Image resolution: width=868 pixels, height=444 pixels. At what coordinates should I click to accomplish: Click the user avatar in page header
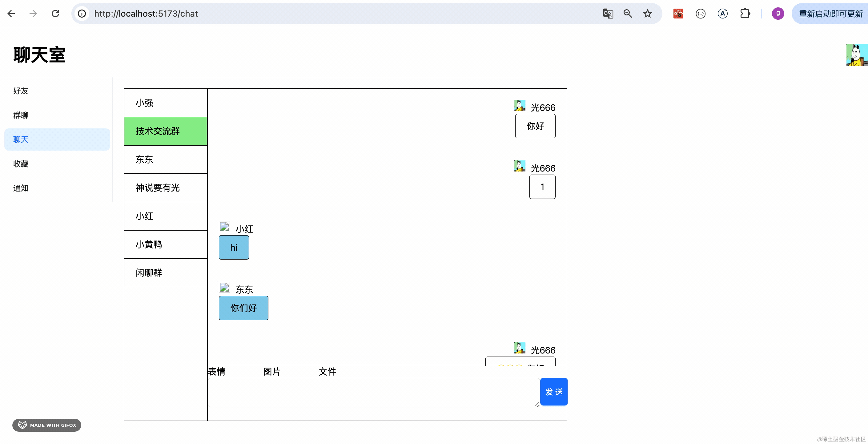click(x=857, y=54)
